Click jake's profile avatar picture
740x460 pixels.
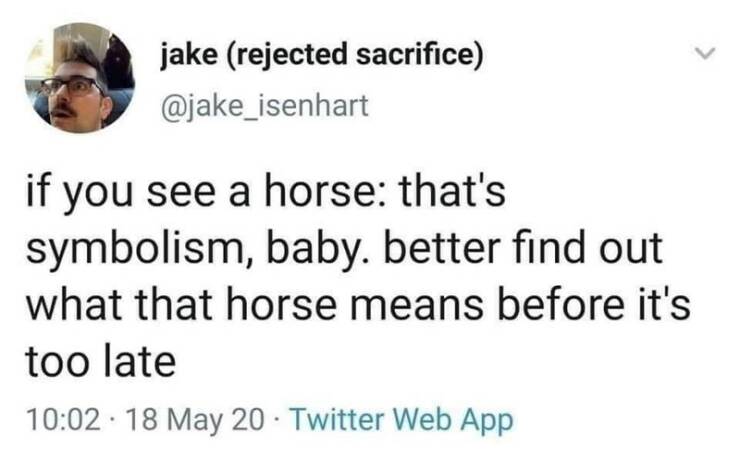tap(78, 77)
